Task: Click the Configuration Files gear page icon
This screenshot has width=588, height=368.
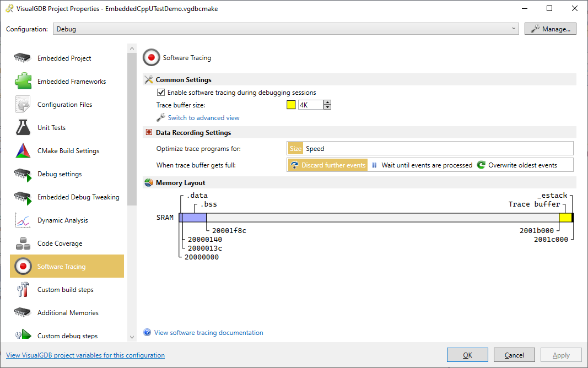Action: [23, 104]
